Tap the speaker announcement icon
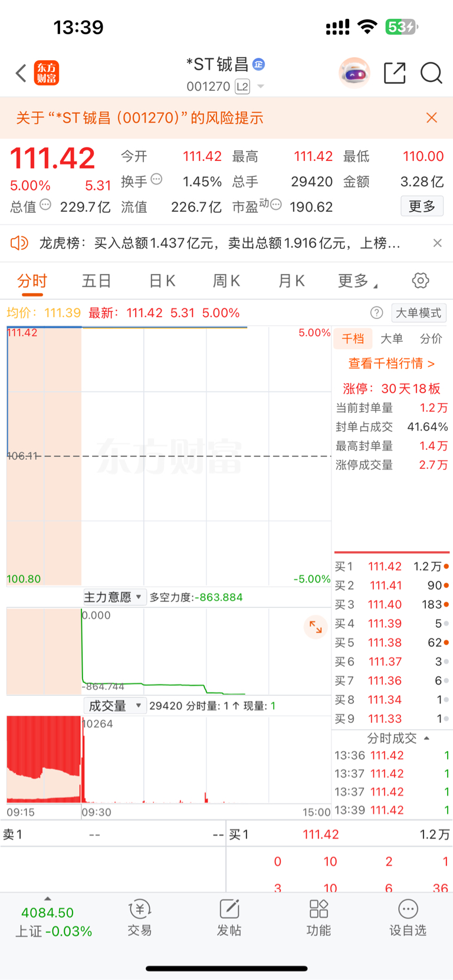This screenshot has height=980, width=453. click(19, 243)
